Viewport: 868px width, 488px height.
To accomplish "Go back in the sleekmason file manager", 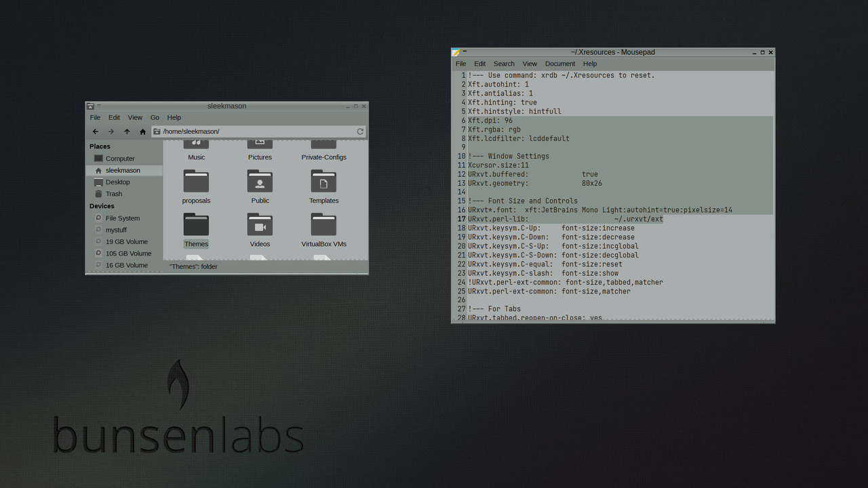I will click(x=96, y=131).
